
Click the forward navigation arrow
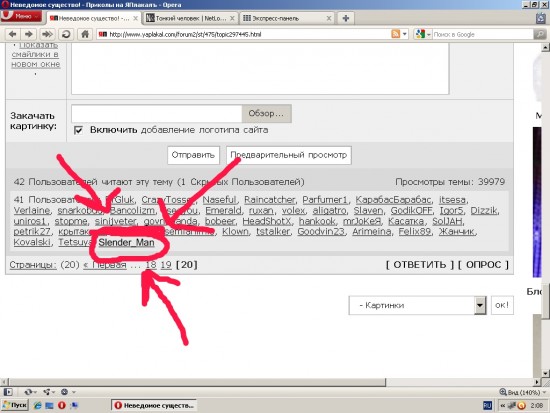click(x=29, y=34)
